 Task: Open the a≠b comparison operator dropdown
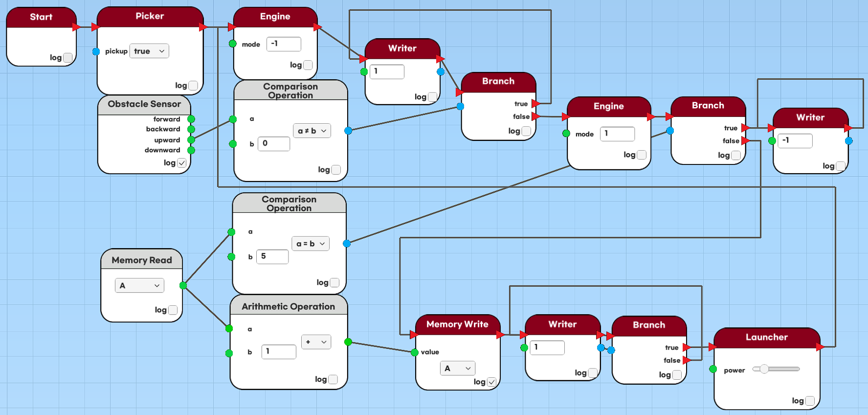312,131
